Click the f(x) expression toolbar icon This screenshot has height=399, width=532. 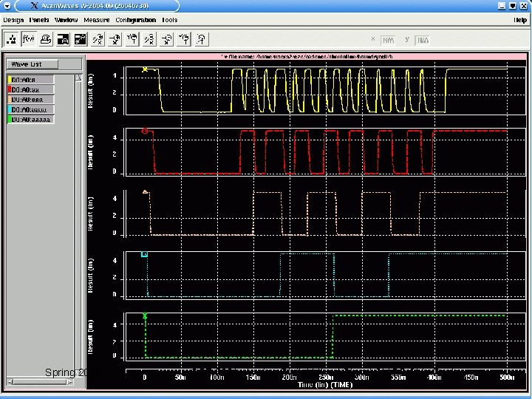click(30, 38)
